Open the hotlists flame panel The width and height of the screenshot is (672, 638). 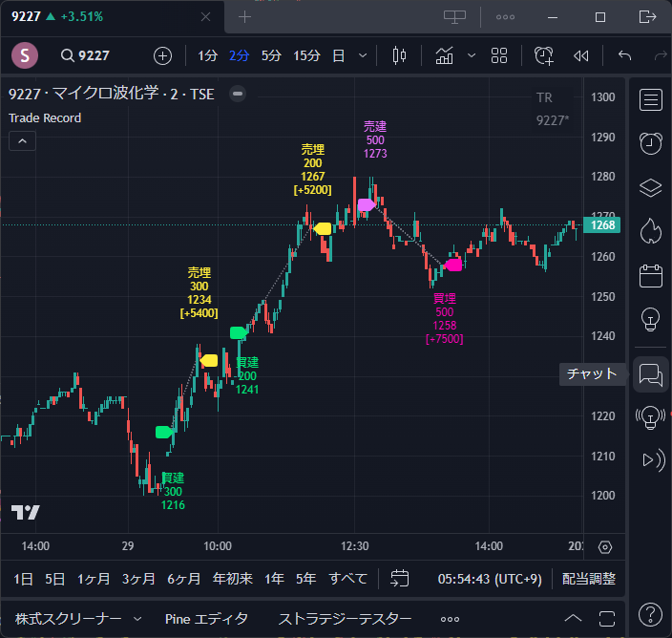(x=651, y=231)
